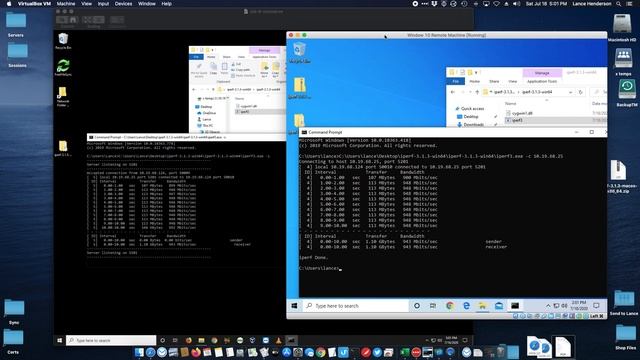
Task: Open the Send to Lance folder
Action: 624,302
